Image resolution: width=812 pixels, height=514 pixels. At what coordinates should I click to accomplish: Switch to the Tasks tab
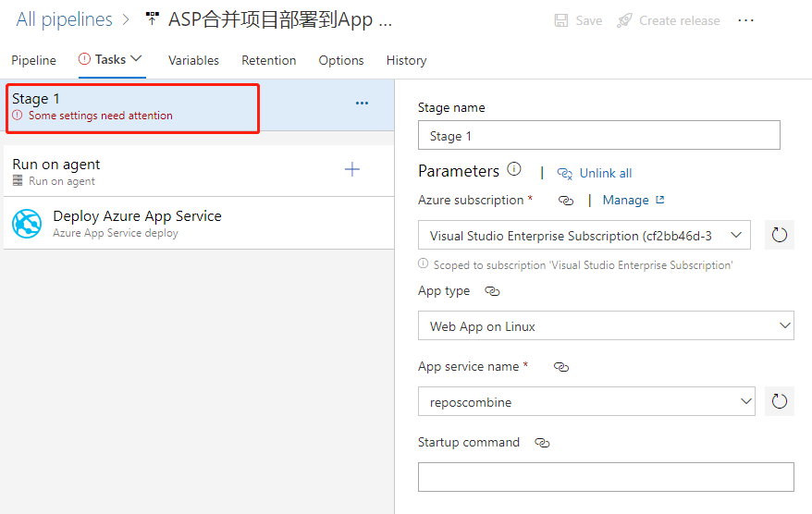tap(110, 59)
